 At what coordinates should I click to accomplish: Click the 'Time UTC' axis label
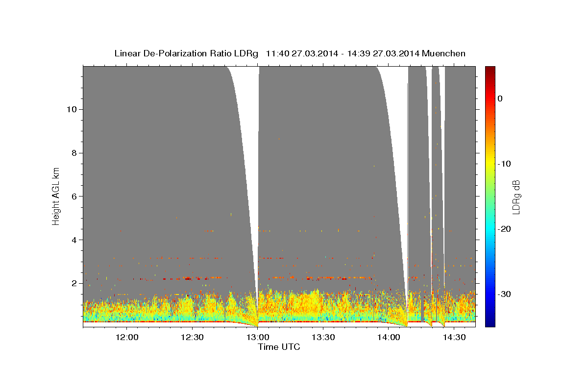tap(279, 347)
